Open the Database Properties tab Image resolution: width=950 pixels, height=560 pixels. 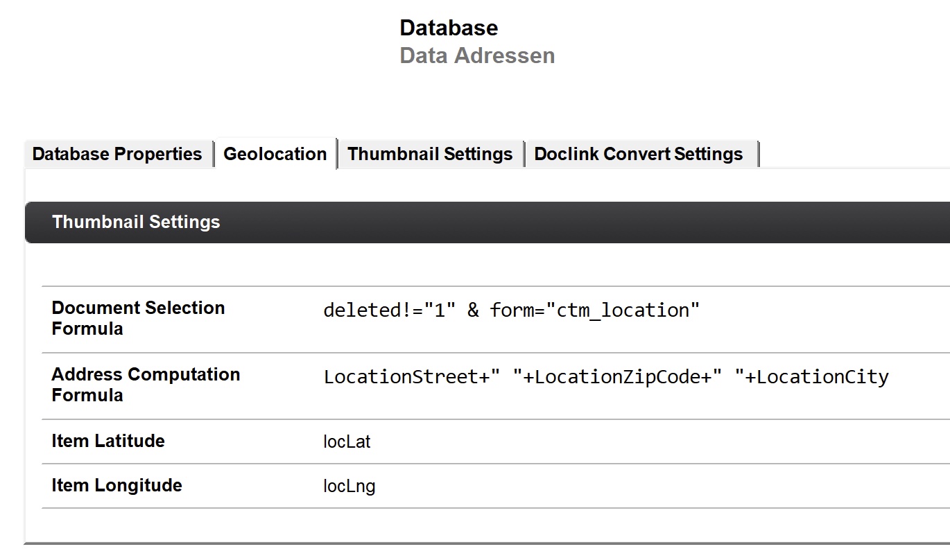(x=117, y=154)
